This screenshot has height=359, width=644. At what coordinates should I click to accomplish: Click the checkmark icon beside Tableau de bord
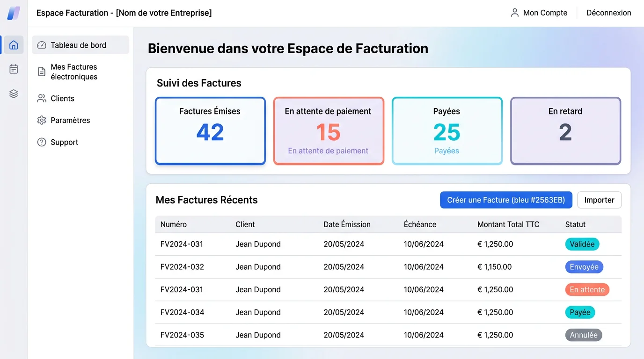41,45
